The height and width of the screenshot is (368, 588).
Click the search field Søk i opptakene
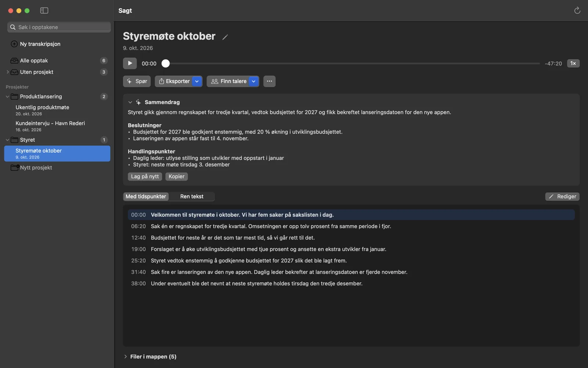[59, 27]
